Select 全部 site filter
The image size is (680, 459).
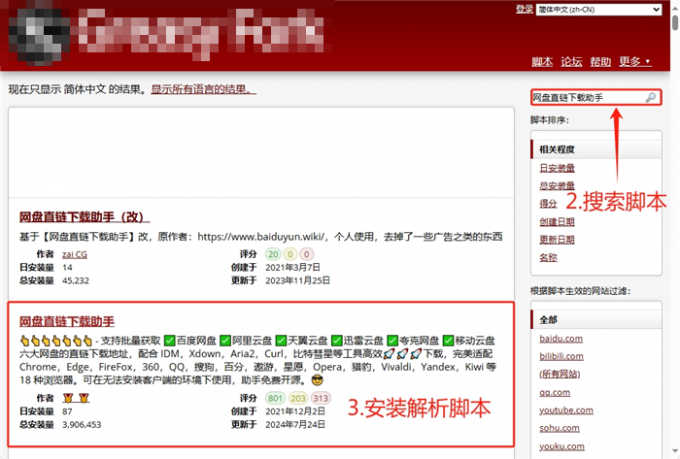point(548,320)
